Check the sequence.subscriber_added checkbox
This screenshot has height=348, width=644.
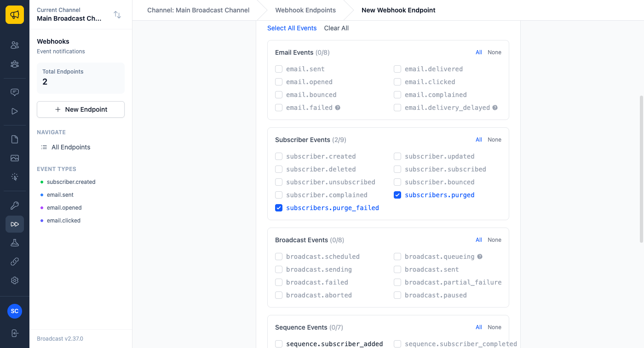[279, 344]
